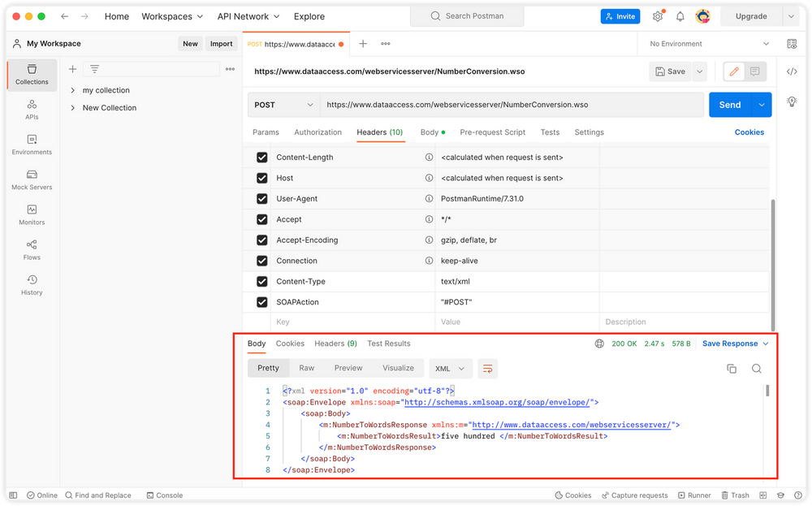Toggle word wrap icon in response toolbar
The width and height of the screenshot is (812, 506).
[487, 369]
